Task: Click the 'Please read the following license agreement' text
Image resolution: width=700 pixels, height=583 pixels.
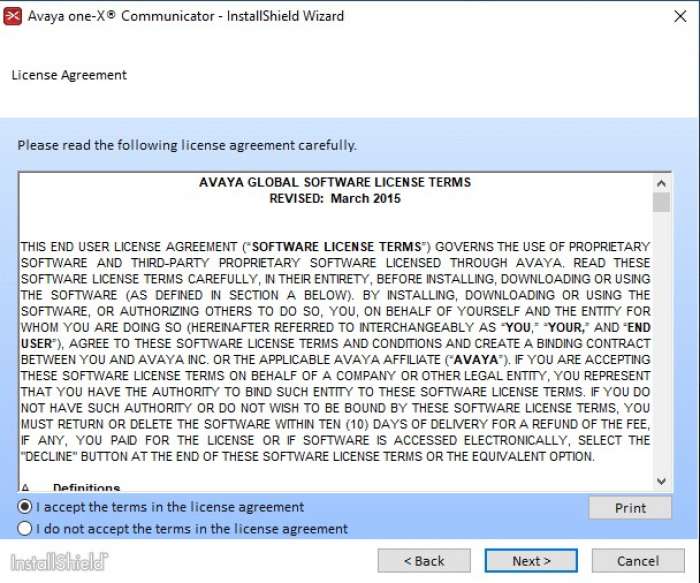Action: 187,145
